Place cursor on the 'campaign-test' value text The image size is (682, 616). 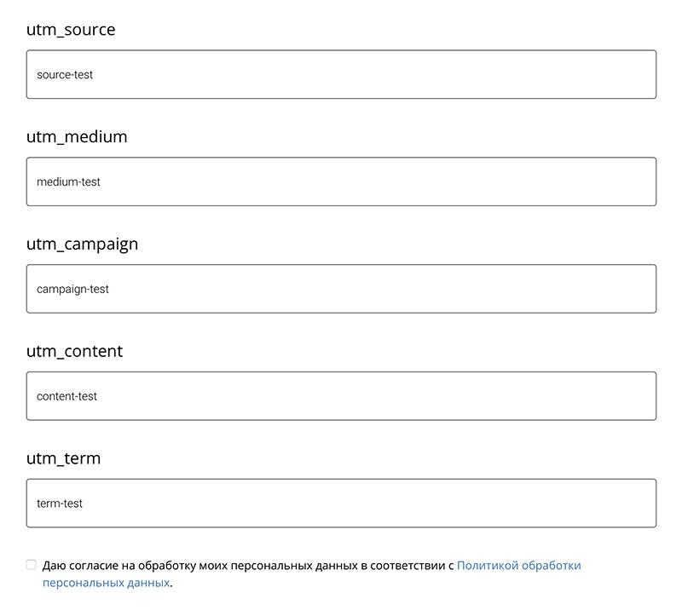click(72, 290)
